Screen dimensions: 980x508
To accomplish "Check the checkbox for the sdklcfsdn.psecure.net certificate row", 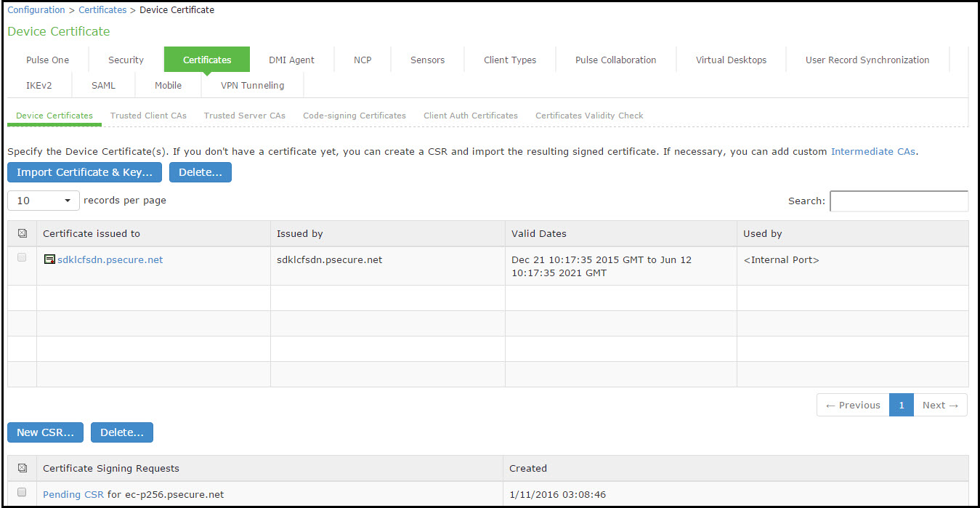I will point(22,257).
